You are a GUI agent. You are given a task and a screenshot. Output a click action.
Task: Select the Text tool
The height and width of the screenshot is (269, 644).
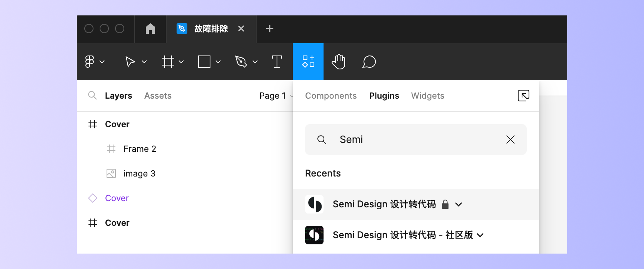tap(277, 62)
